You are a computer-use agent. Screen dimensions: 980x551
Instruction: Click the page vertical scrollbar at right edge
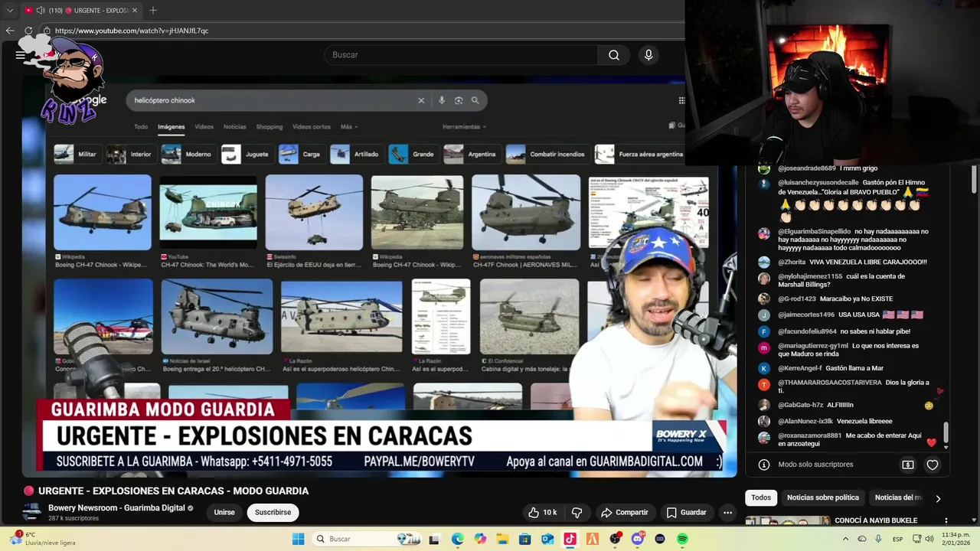[x=974, y=179]
